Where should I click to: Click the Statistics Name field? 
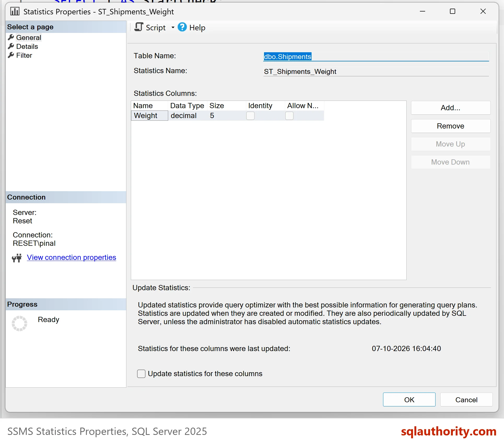(376, 72)
